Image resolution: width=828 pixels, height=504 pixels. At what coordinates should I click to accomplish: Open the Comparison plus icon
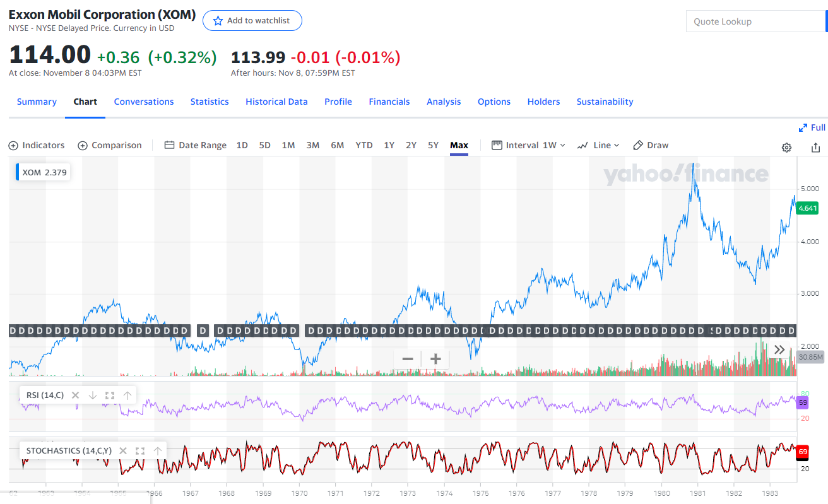[x=83, y=146]
